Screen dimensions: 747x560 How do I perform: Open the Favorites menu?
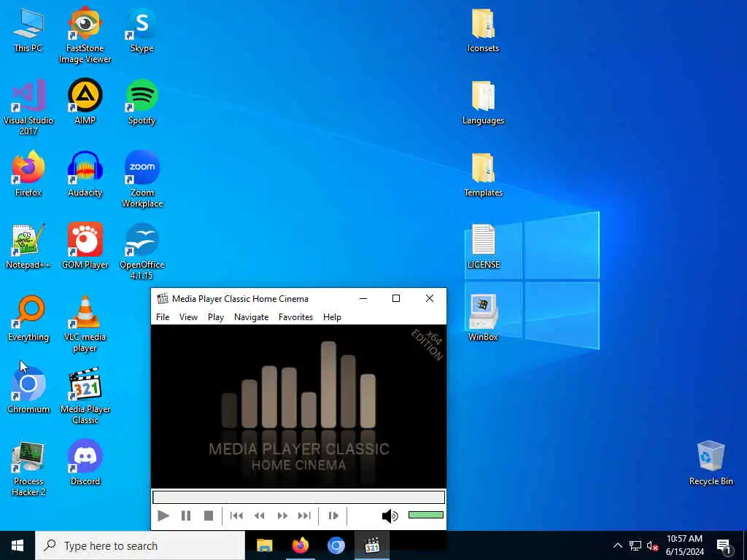pyautogui.click(x=296, y=317)
